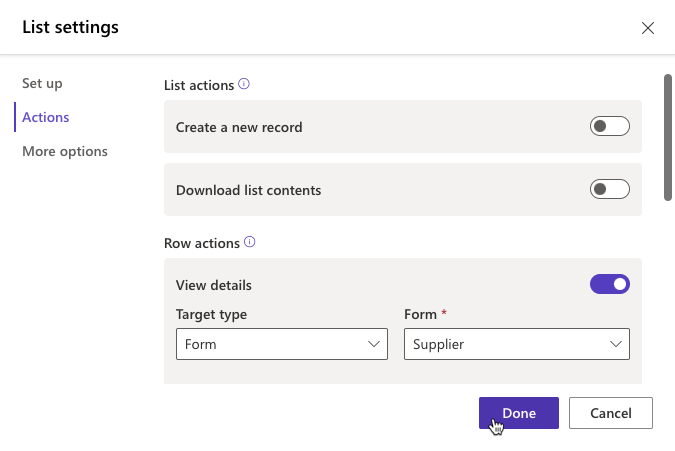Switch to the Set up tab
This screenshot has width=675, height=451.
42,83
